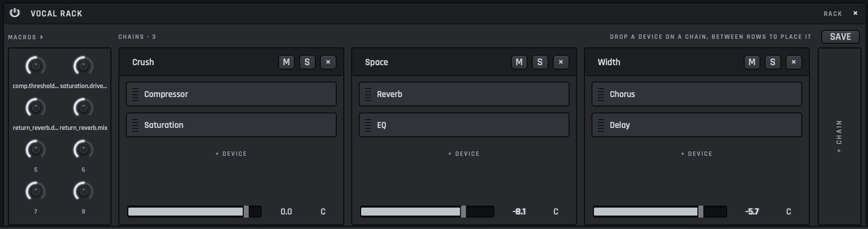Toggle the Vocal Rack power button
This screenshot has width=868, height=229.
point(15,13)
